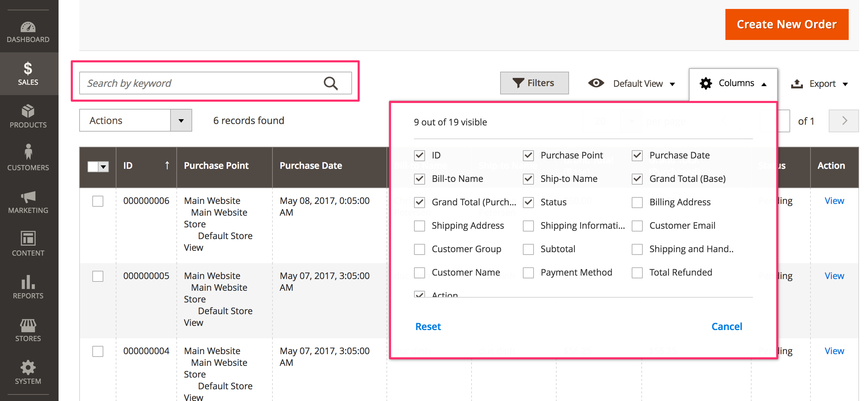Uncheck the Grand Total (Base) checkbox
This screenshot has height=401, width=868.
(637, 179)
